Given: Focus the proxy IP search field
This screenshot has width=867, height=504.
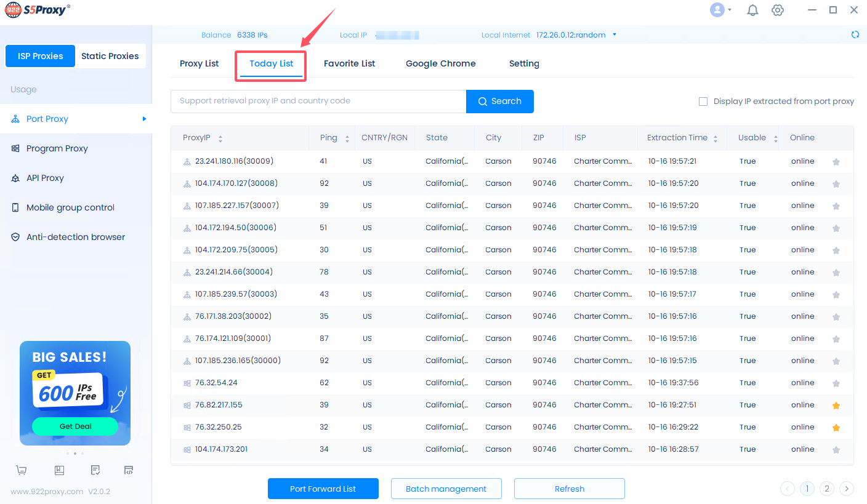Looking at the screenshot, I should pyautogui.click(x=318, y=102).
